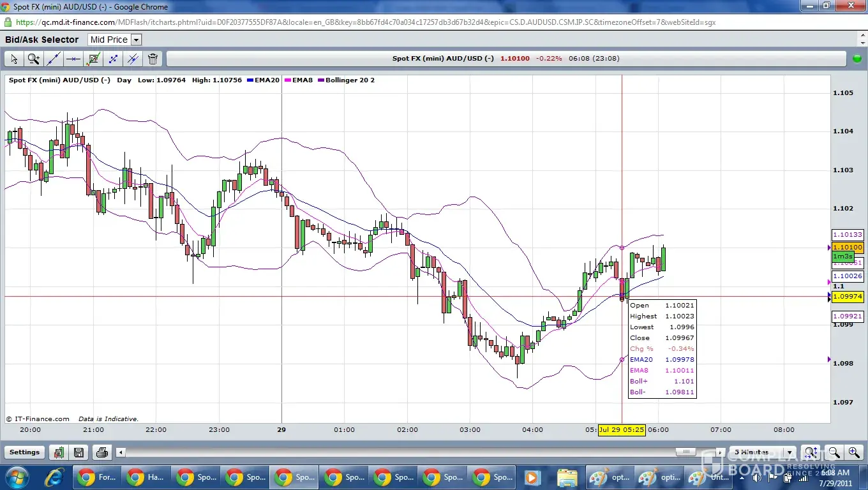Click the auto-scale zoom icon at the bottom
This screenshot has width=868, height=490.
point(811,452)
